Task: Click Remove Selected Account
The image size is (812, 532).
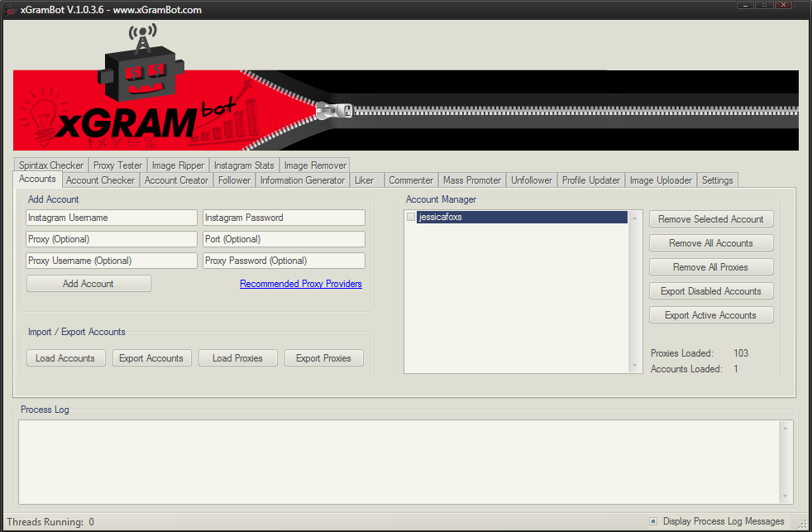Action: 711,218
